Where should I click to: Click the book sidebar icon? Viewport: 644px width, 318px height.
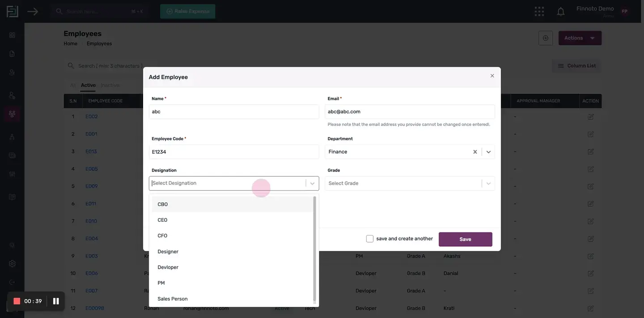[12, 197]
